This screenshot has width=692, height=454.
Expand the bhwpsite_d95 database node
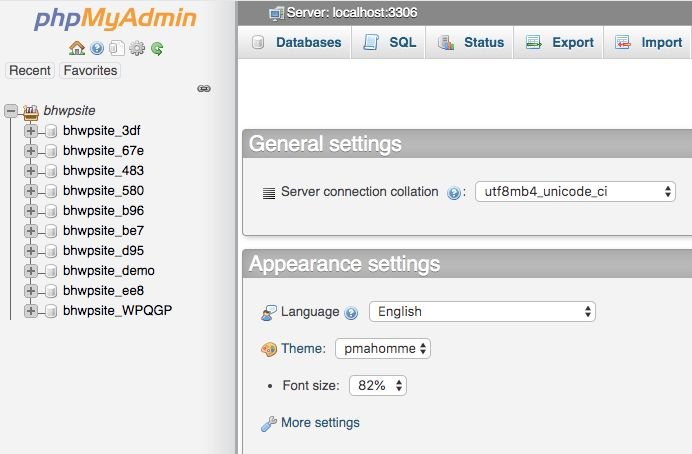(30, 251)
